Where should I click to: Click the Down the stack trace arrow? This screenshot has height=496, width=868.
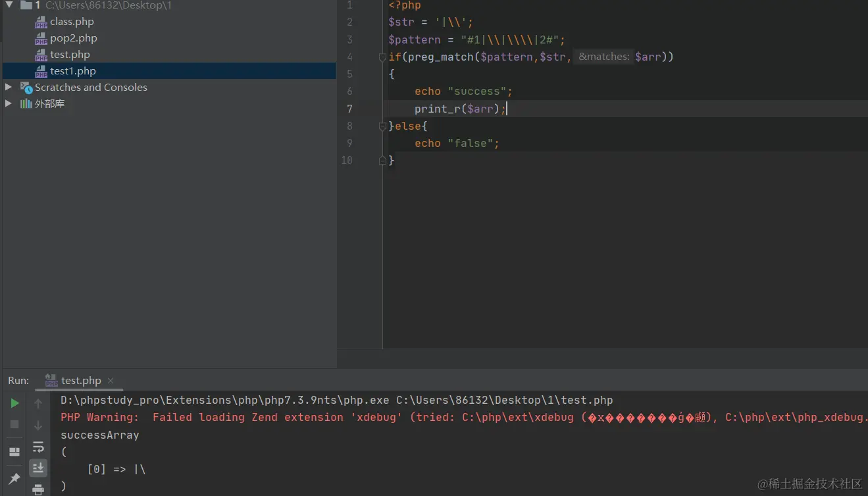click(x=38, y=425)
